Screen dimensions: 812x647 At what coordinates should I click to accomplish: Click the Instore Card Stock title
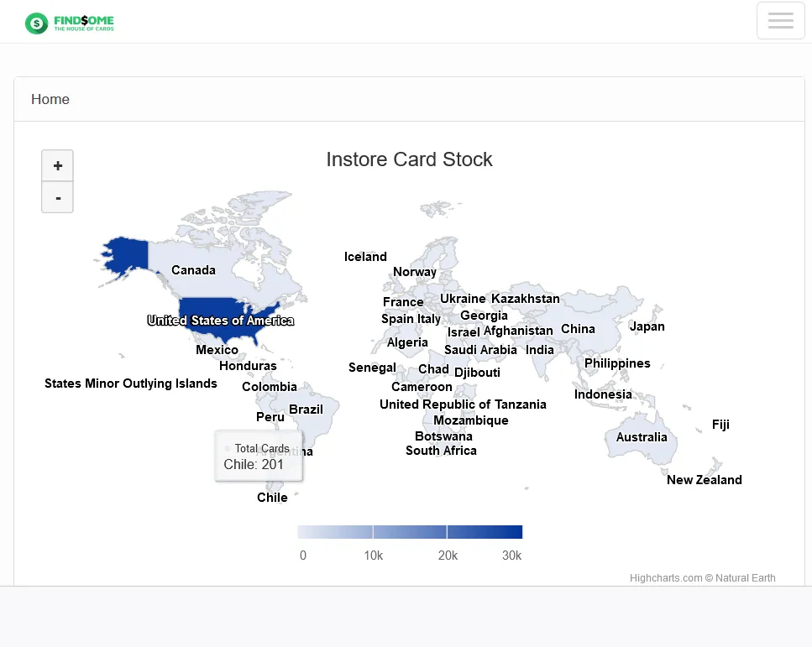click(409, 159)
